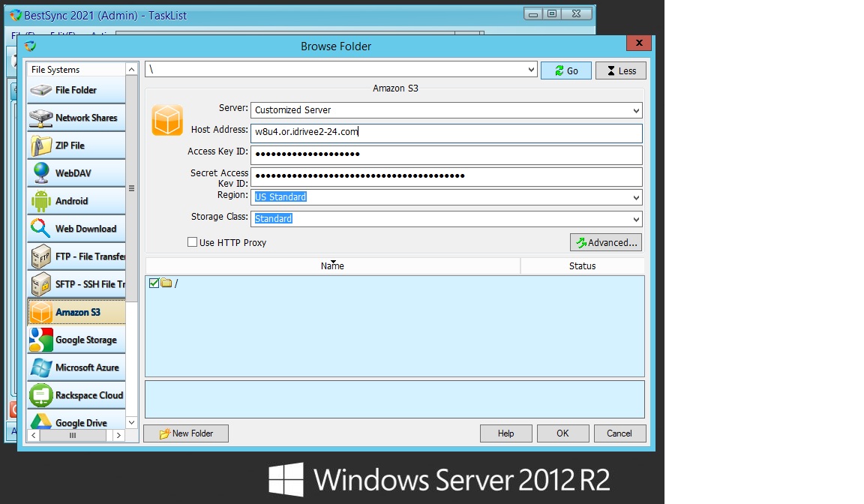Create a New Folder
This screenshot has width=864, height=504.
pos(186,433)
